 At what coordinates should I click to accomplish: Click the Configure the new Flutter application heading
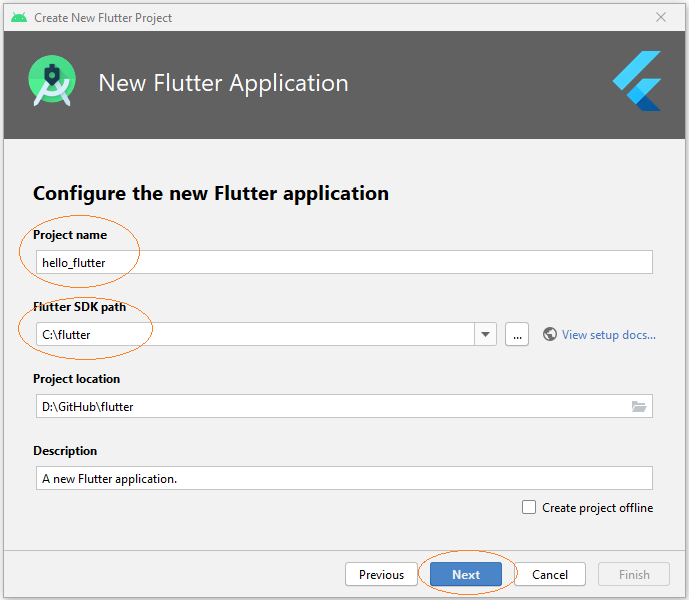coord(211,193)
